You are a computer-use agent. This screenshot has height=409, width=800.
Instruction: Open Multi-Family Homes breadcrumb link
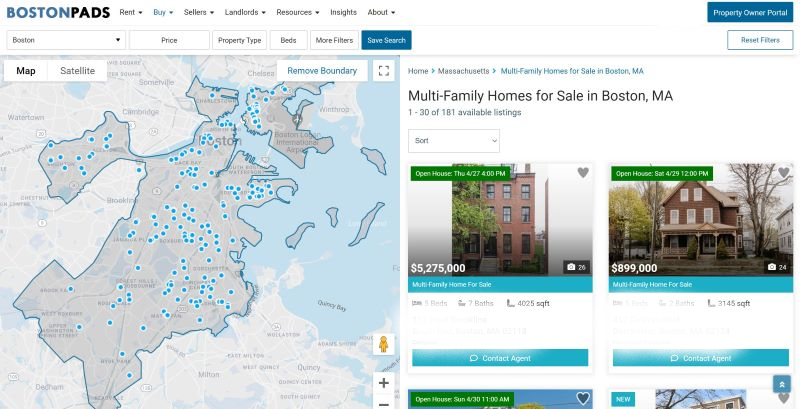[x=572, y=71]
